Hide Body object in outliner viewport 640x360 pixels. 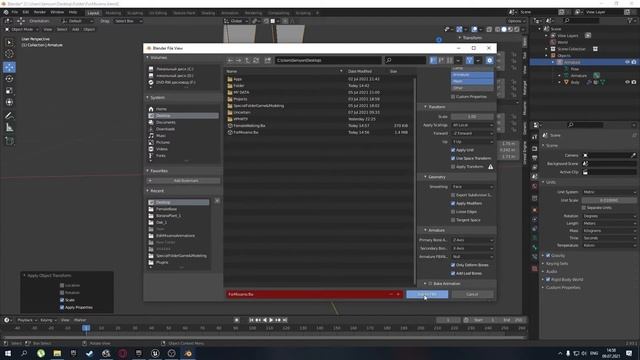click(627, 82)
